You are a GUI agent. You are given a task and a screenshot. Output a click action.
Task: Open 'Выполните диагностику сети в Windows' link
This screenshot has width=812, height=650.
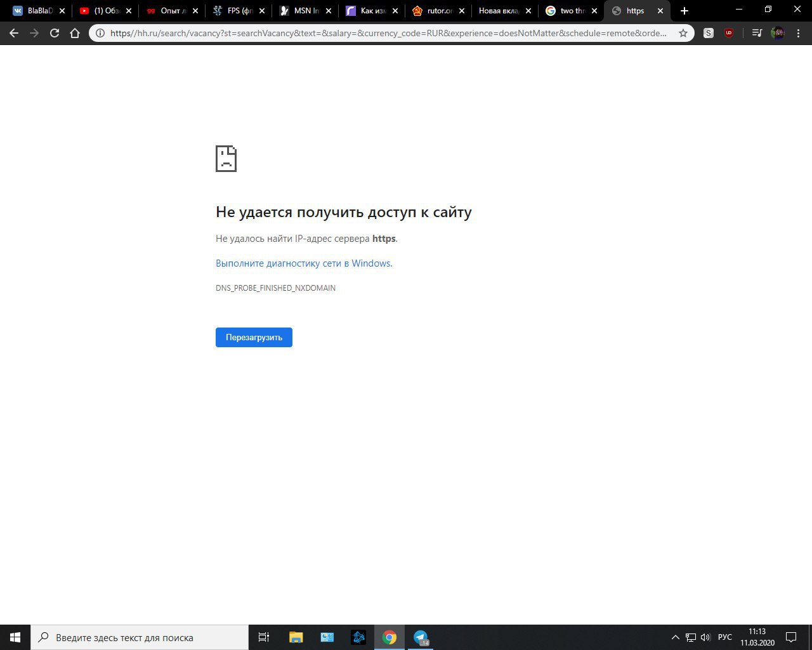click(304, 263)
